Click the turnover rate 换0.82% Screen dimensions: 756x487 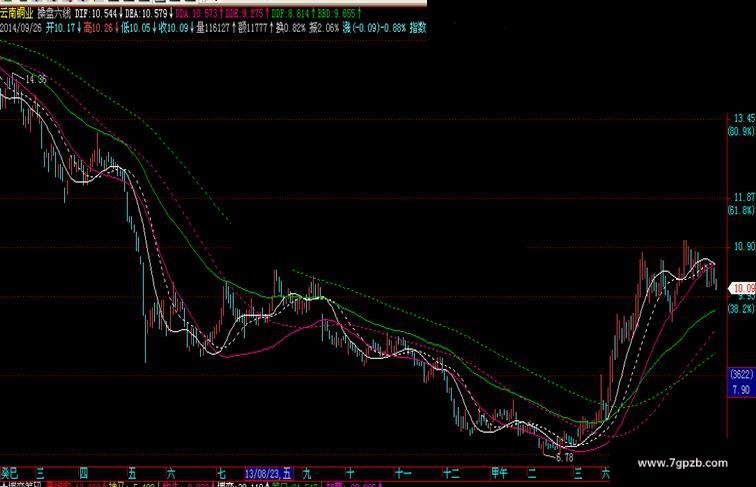point(290,28)
